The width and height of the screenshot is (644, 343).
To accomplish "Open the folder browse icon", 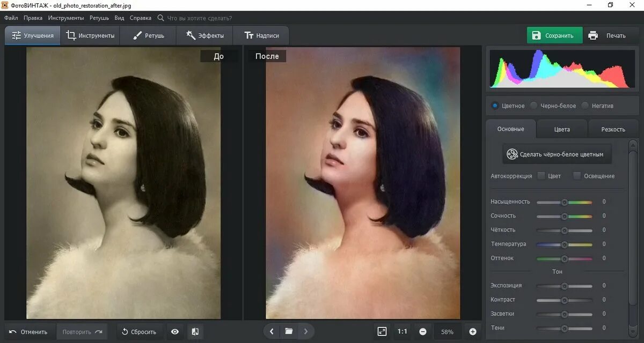I will coord(289,331).
